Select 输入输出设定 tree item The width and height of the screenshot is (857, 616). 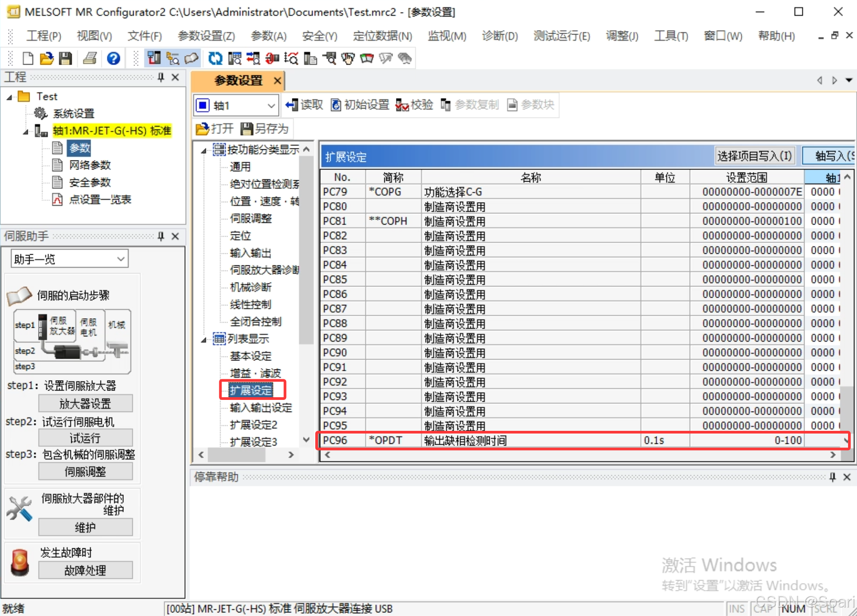261,408
